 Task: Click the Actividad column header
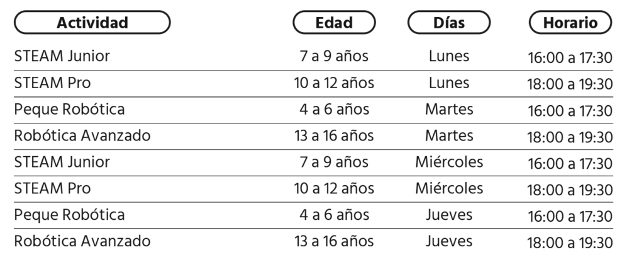pos(92,22)
